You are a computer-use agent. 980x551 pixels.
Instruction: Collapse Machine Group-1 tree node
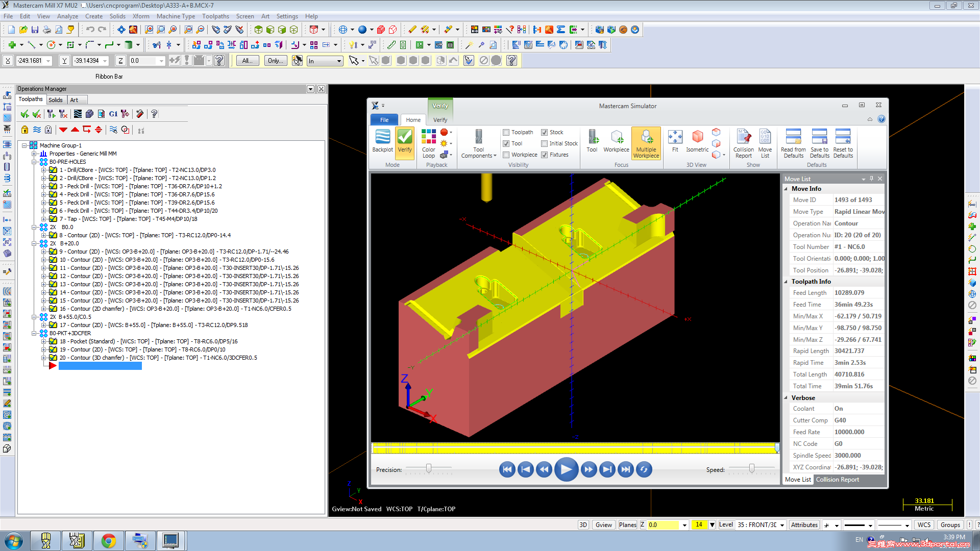24,145
